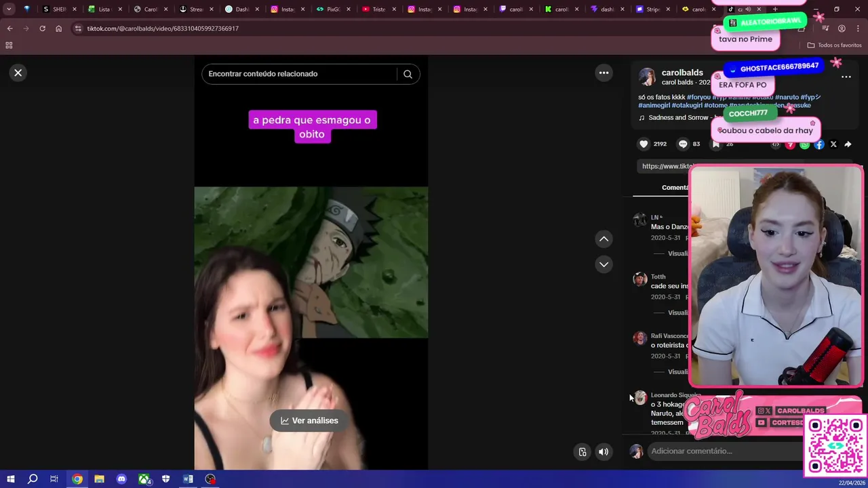868x488 pixels.
Task: Select the Comentários tab
Action: [x=675, y=188]
